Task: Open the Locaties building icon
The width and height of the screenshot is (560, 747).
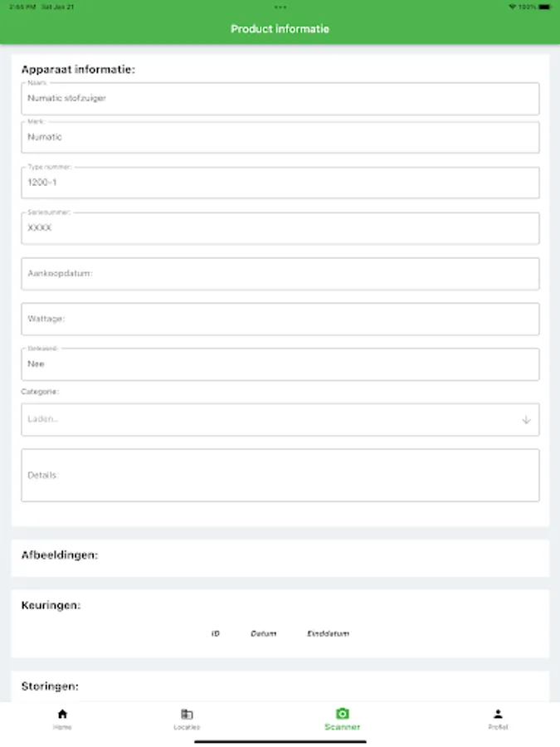Action: pyautogui.click(x=187, y=714)
